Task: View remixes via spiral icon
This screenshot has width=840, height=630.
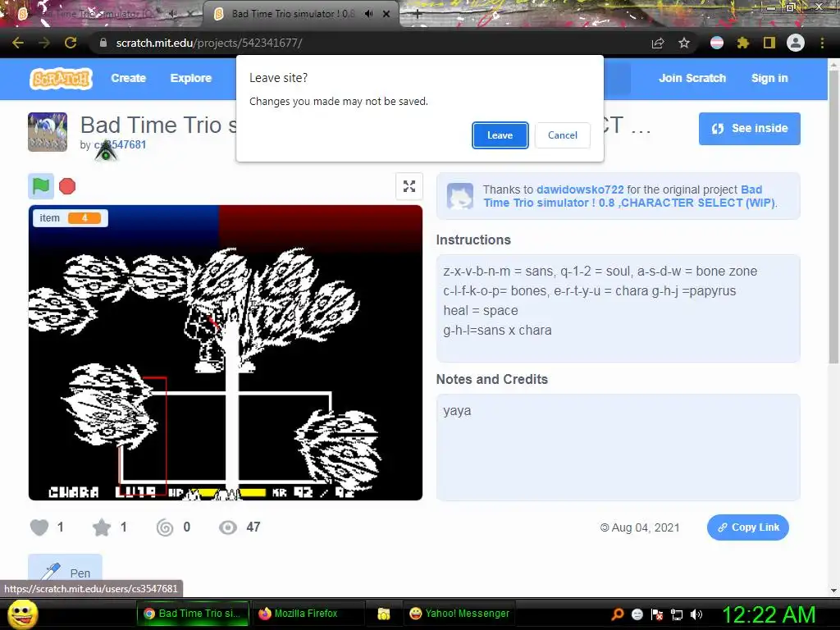Action: point(165,527)
